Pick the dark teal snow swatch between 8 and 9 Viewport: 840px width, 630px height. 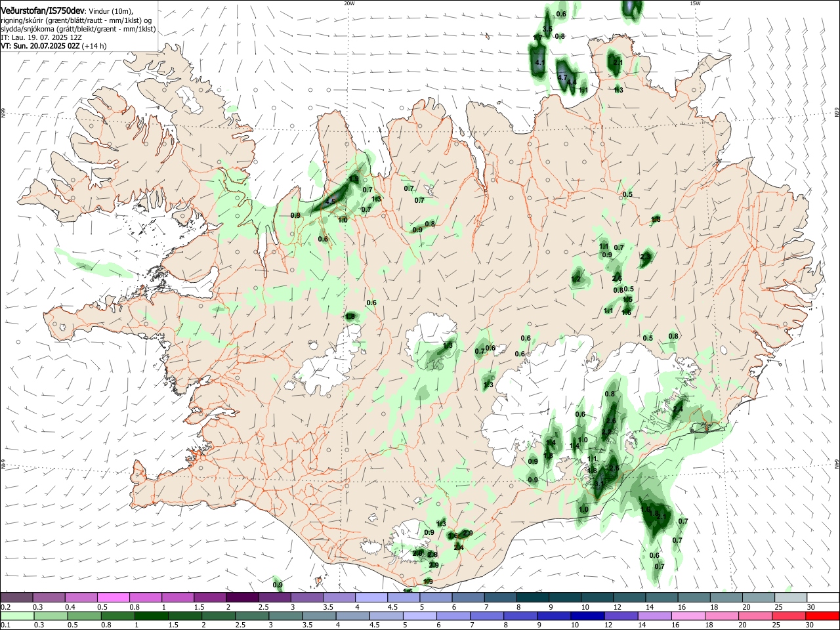532,597
